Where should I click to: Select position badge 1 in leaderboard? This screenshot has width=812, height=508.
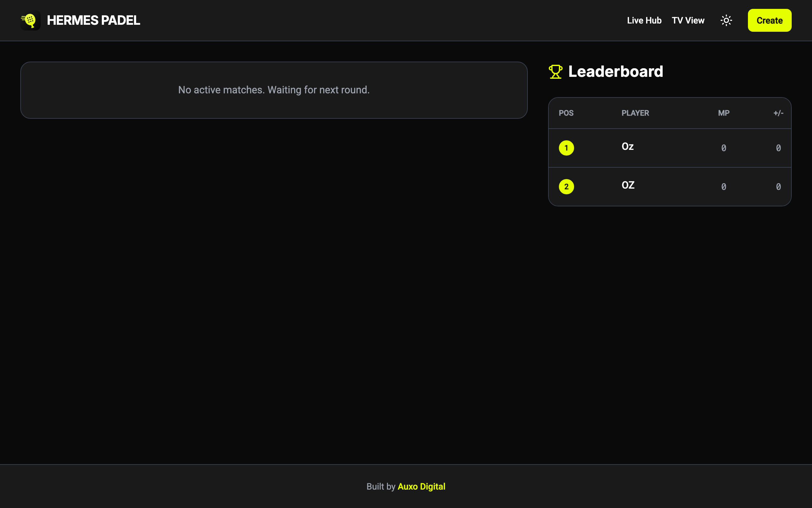[566, 148]
